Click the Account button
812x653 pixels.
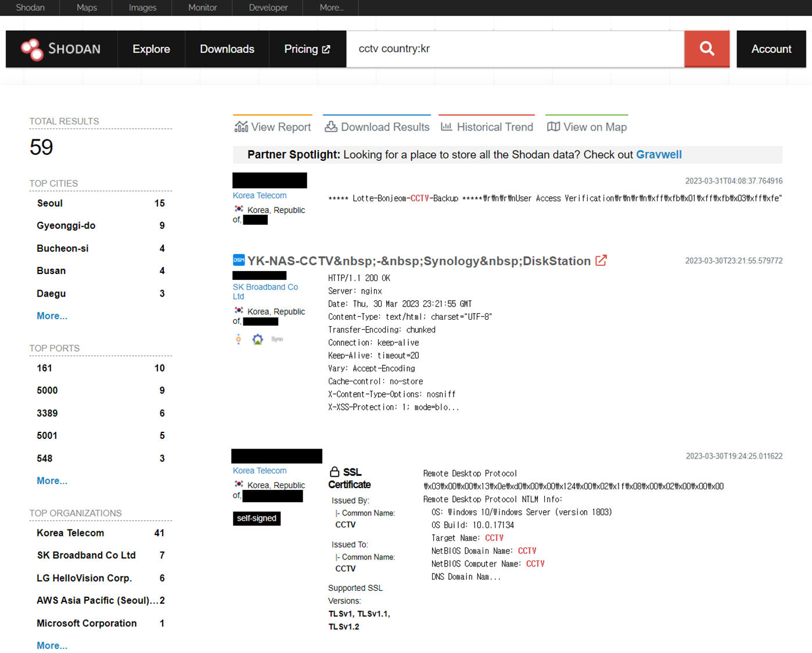(771, 49)
